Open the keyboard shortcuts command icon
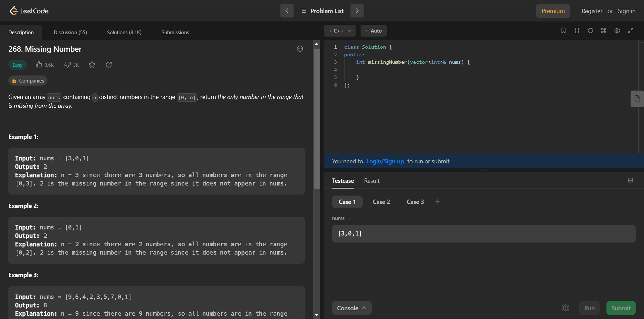Viewport: 644px width, 319px height. (x=604, y=31)
